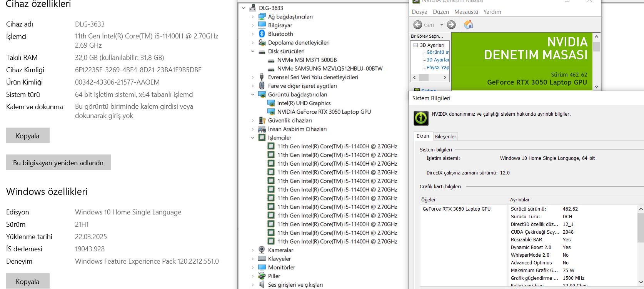Open the Dosya menu
This screenshot has width=644, height=289.
[419, 12]
